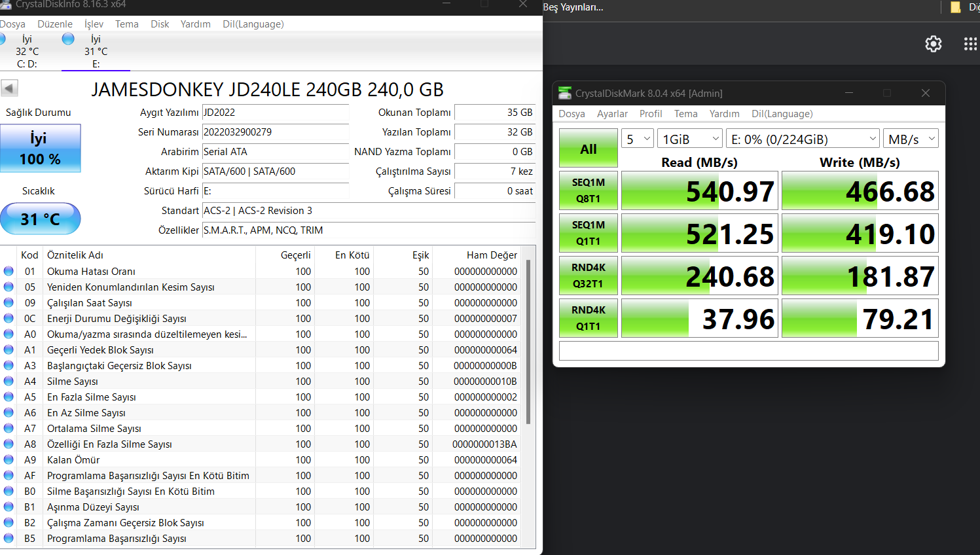The height and width of the screenshot is (555, 980).
Task: Open Tema menu in CrystalDiskInfo
Action: click(x=127, y=24)
